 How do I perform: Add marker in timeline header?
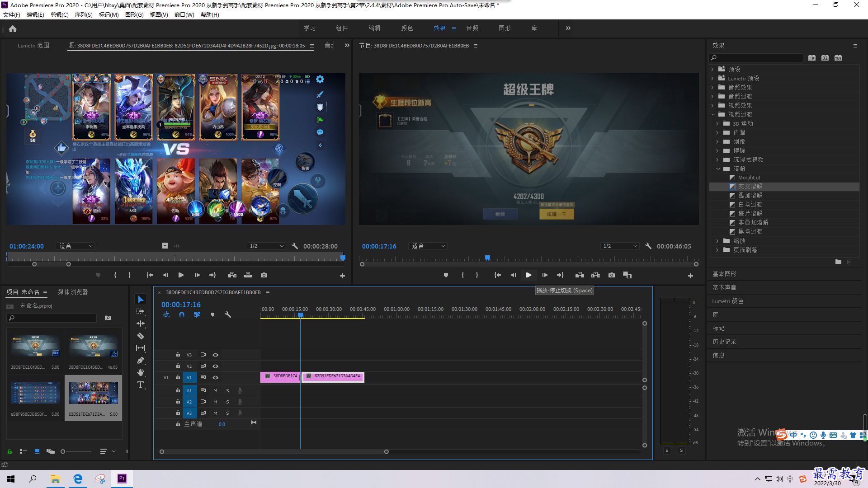212,314
